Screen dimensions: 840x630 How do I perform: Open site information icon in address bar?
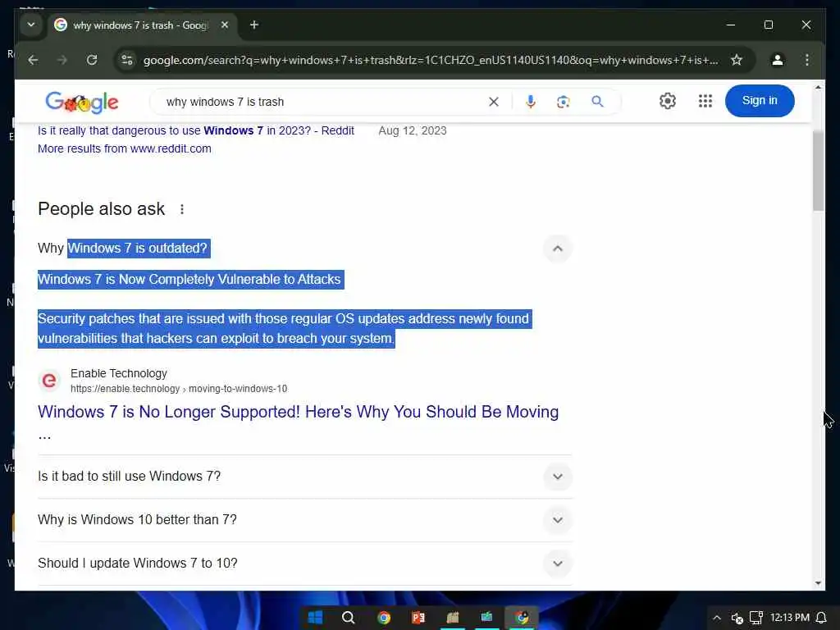[127, 60]
